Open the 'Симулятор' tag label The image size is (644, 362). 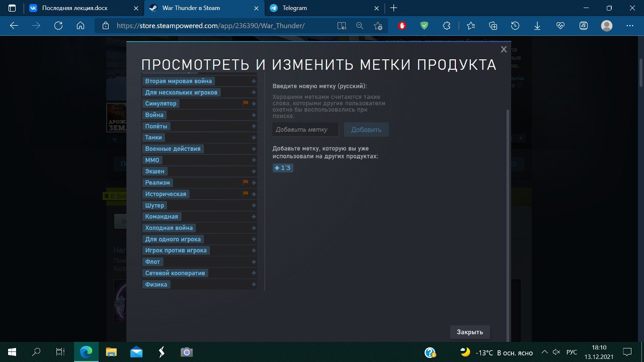[161, 104]
